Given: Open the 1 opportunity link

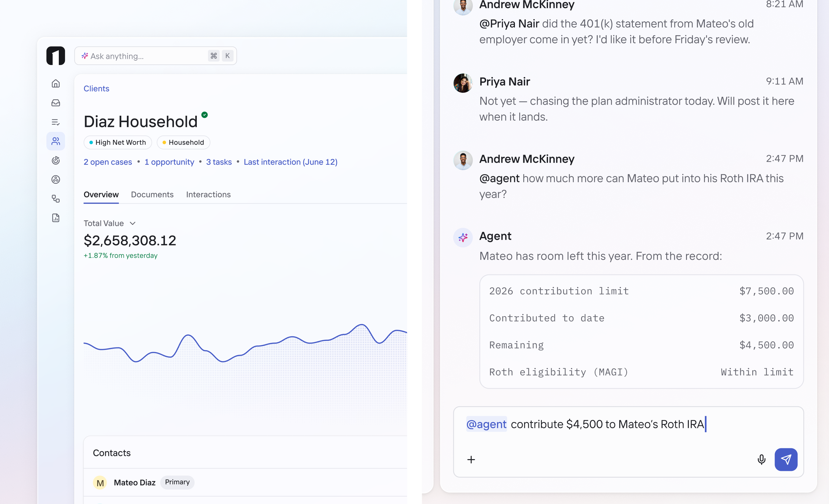Looking at the screenshot, I should click(169, 162).
